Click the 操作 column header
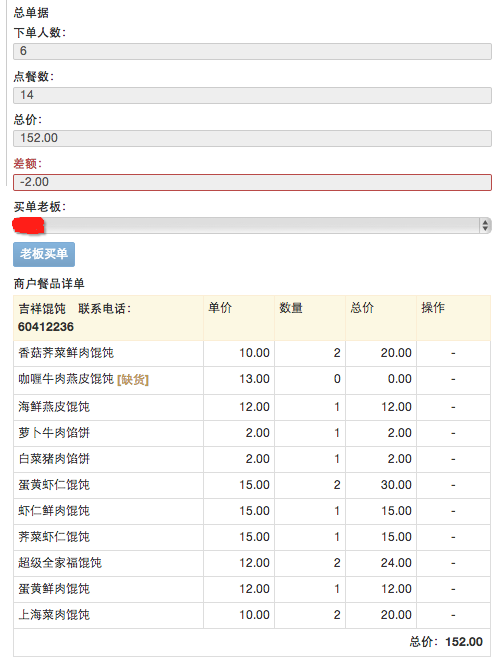The height and width of the screenshot is (660, 504). (433, 308)
